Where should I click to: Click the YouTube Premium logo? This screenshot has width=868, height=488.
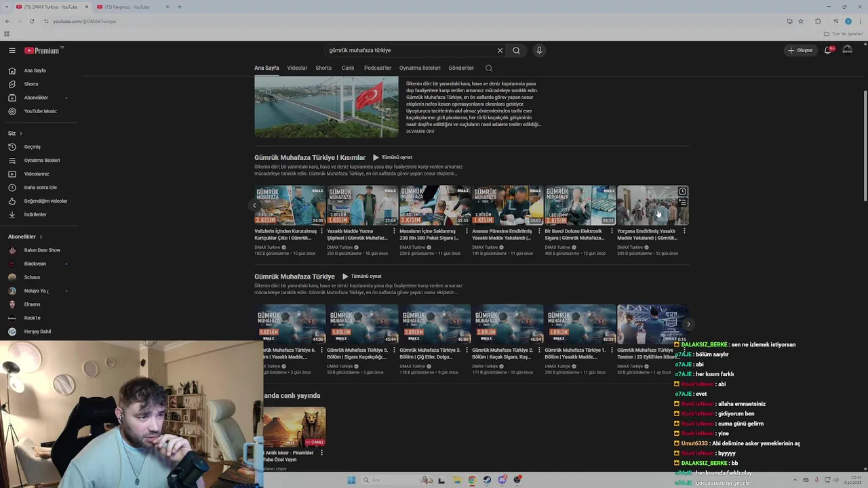[43, 50]
